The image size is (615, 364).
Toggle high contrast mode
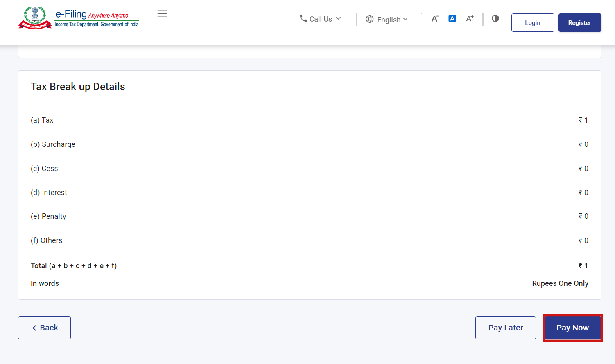495,18
